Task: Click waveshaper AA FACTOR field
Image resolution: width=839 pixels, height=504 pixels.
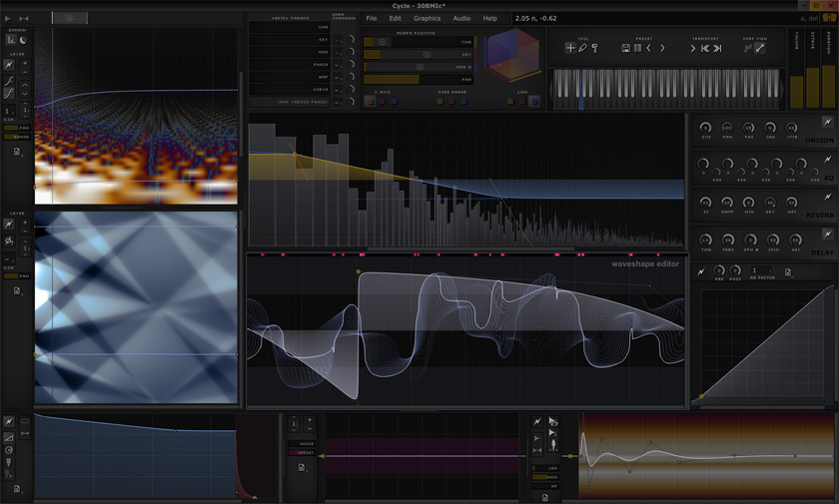Action: [x=761, y=270]
